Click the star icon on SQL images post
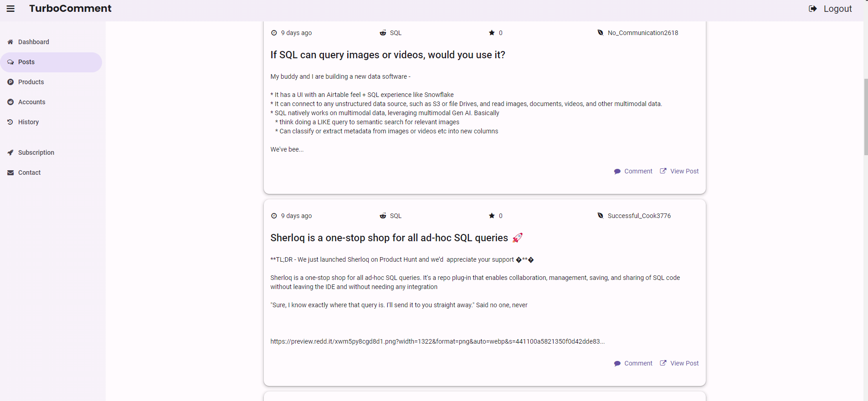The width and height of the screenshot is (868, 401). (x=492, y=33)
